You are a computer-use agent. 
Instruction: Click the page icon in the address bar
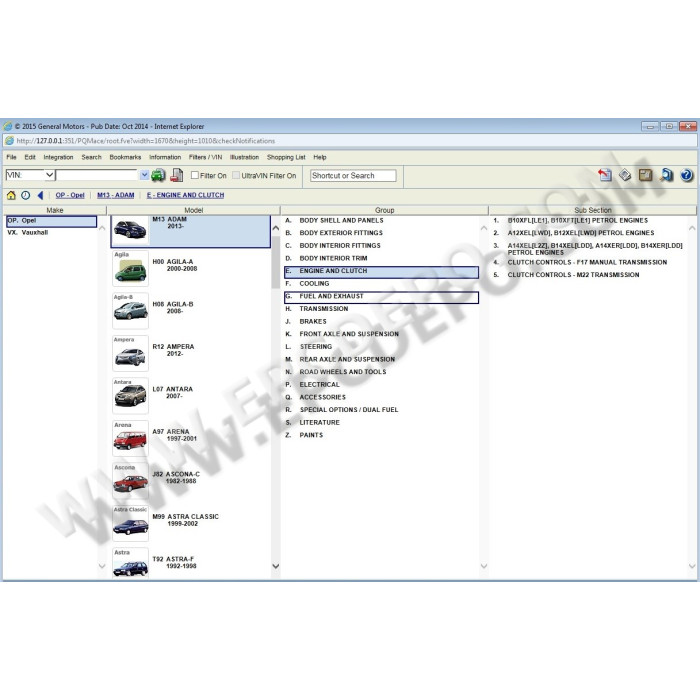(x=9, y=141)
